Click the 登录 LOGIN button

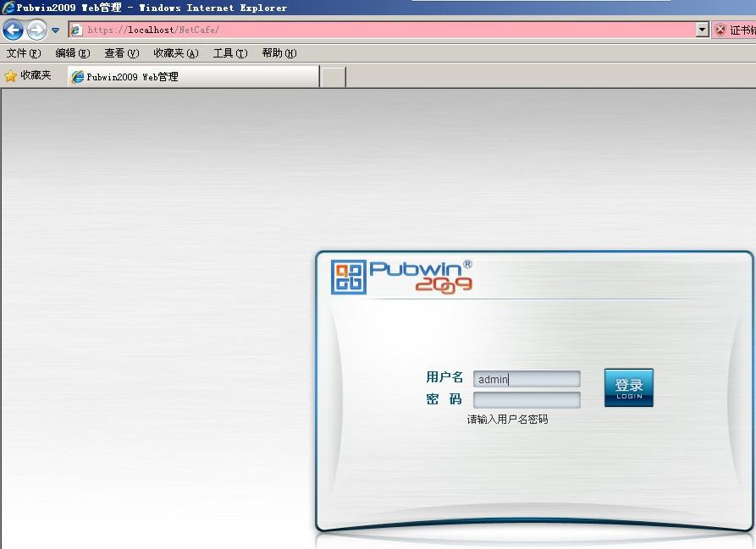(629, 387)
